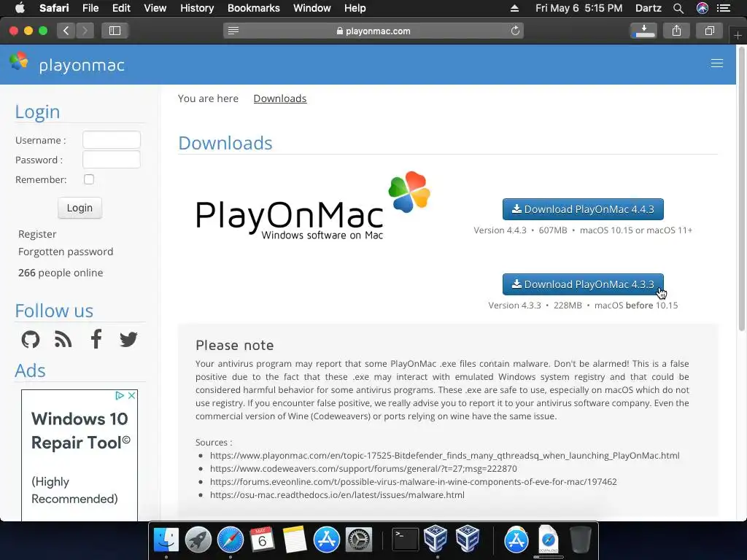Open the codeweavers.com forum source URL

(363, 469)
